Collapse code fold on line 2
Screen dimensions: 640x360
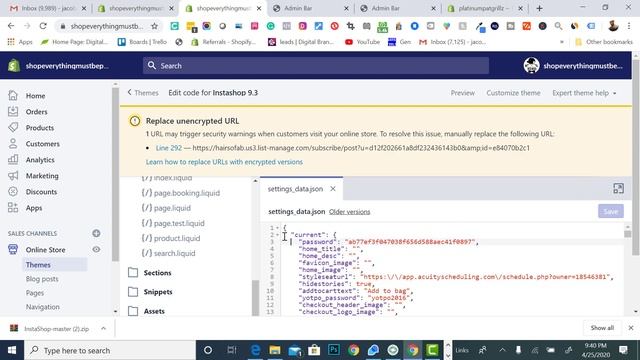278,235
